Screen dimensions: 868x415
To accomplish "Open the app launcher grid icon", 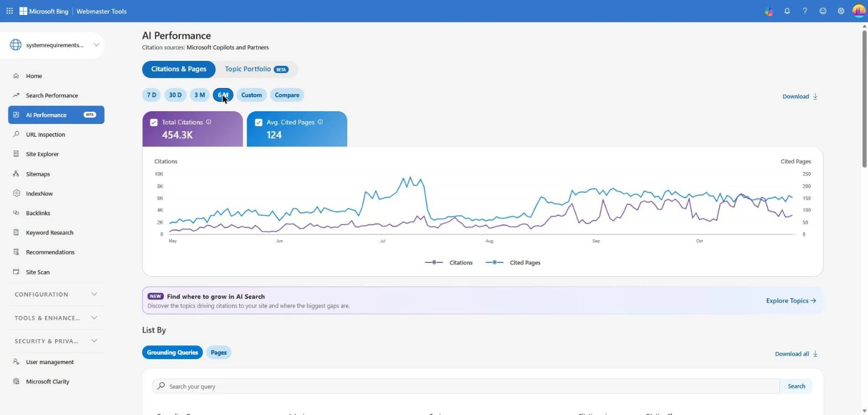I will tap(9, 11).
